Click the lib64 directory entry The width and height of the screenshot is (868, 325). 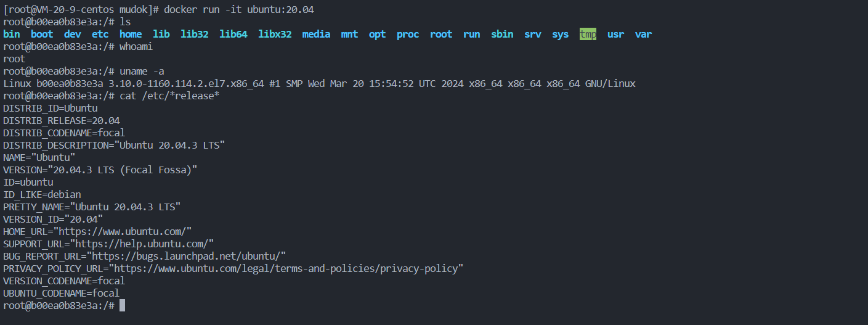233,35
